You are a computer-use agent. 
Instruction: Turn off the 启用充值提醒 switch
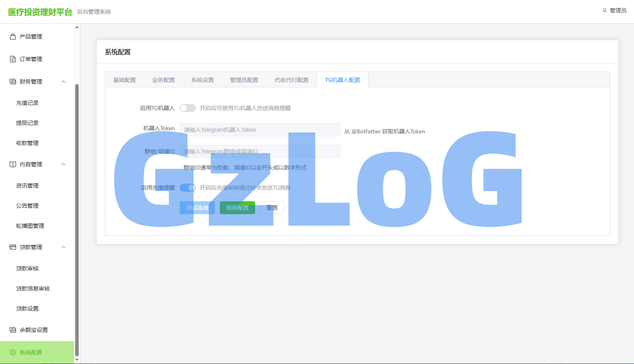(x=188, y=188)
